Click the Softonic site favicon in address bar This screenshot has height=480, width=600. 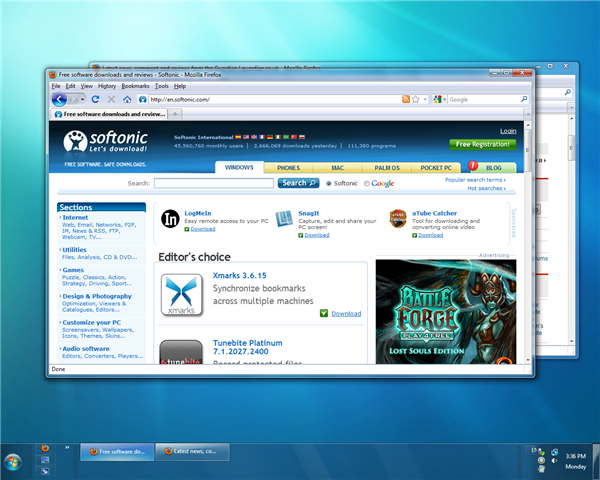click(x=143, y=100)
